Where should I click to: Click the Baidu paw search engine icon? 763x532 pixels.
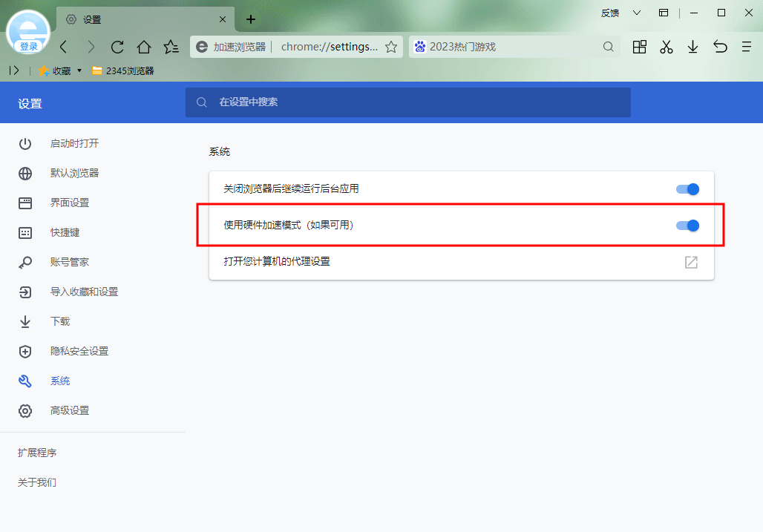pos(419,47)
